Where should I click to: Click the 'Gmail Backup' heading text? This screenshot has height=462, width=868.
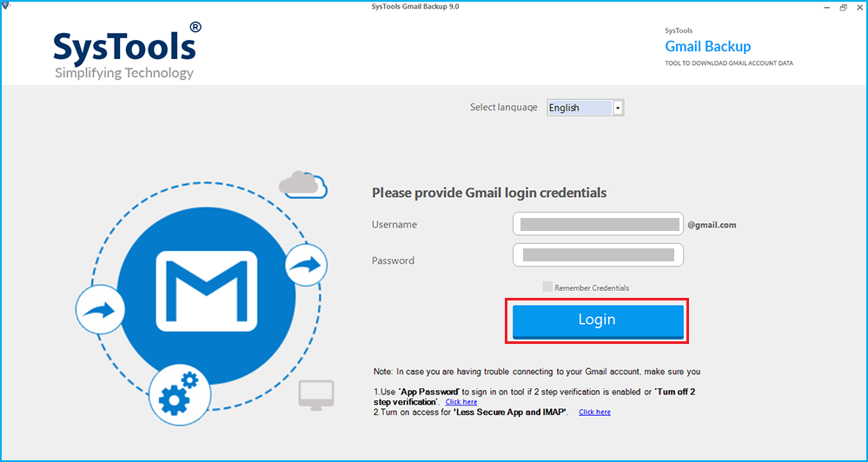[x=707, y=46]
